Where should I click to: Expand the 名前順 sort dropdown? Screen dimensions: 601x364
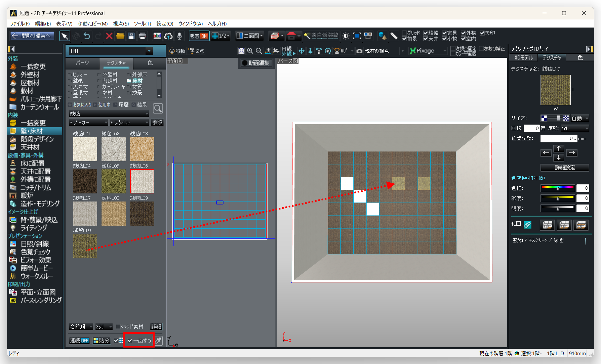coord(81,326)
